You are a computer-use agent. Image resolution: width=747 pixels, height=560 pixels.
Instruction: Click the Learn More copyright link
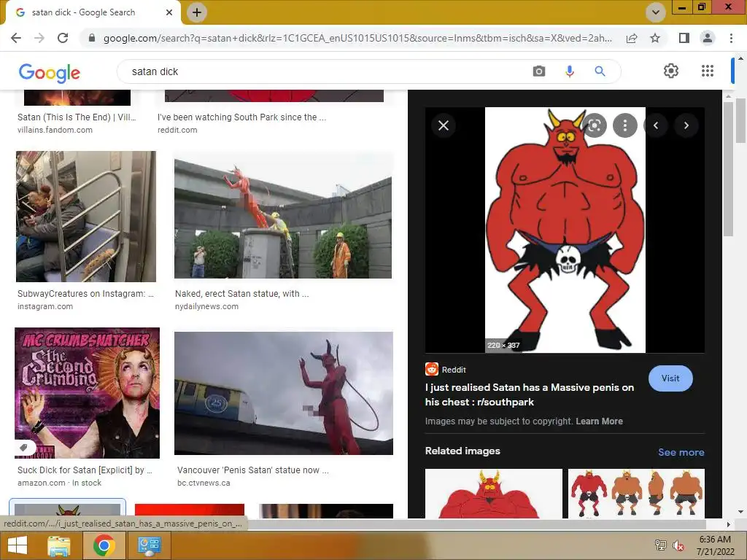(599, 421)
